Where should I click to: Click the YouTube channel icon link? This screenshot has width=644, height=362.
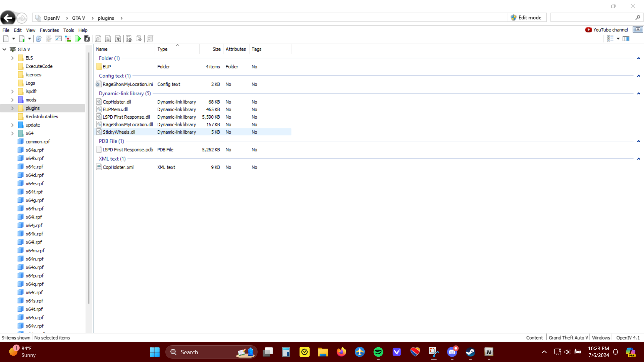(x=588, y=30)
